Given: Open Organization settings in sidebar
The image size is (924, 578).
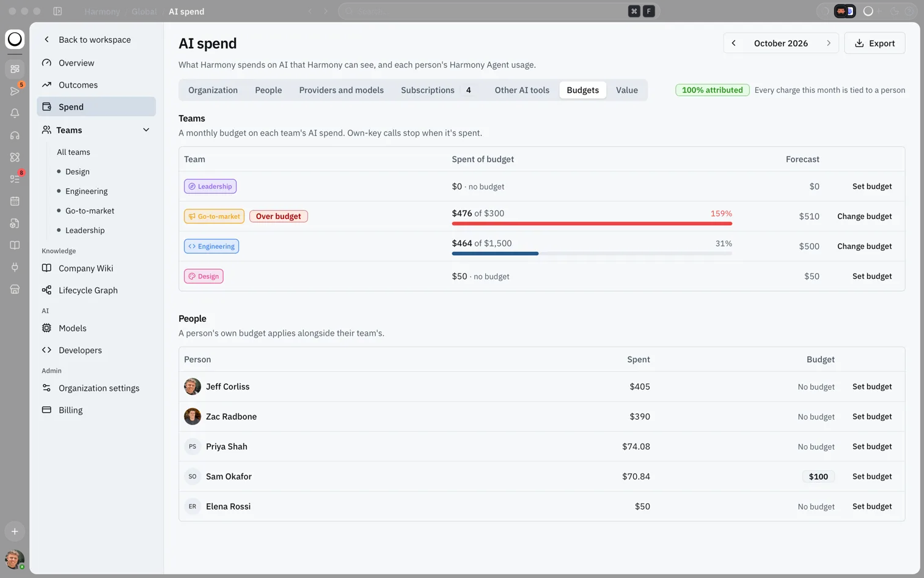Looking at the screenshot, I should pos(97,388).
